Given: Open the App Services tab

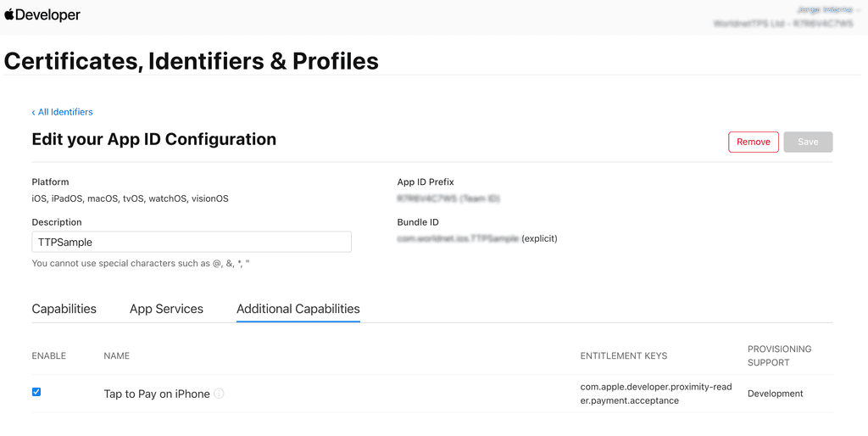Looking at the screenshot, I should (x=166, y=309).
